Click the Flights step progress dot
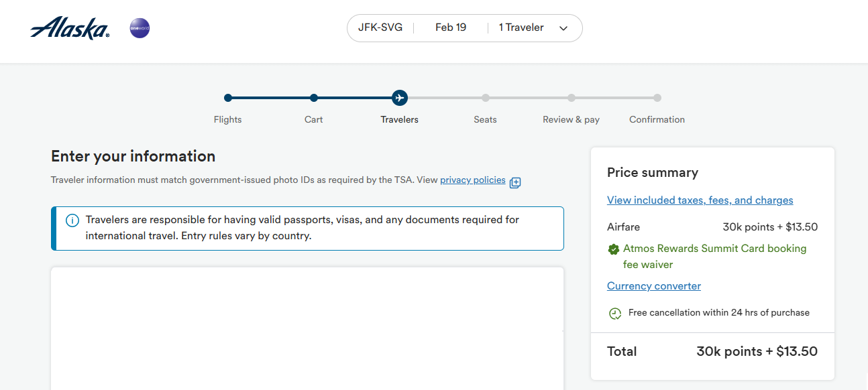Viewport: 868px width, 390px height. (x=228, y=98)
